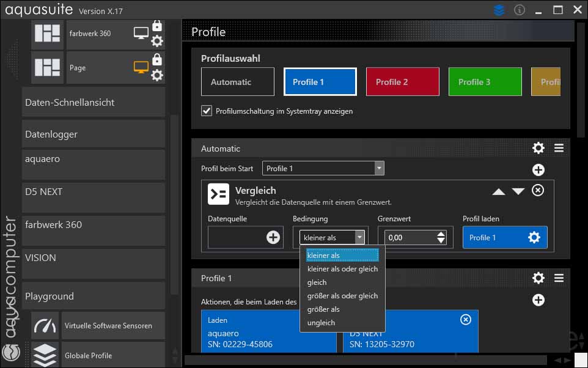Expand Playground in the sidebar
588x368 pixels.
click(x=94, y=296)
